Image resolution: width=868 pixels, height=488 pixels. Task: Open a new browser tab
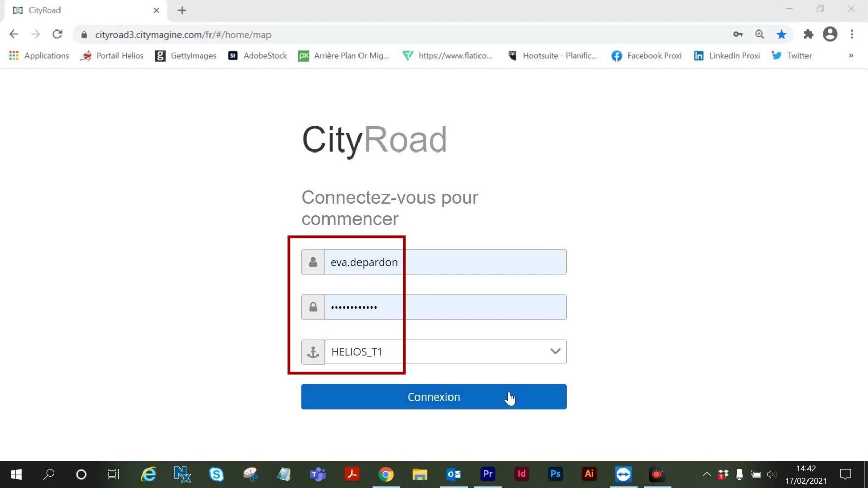pyautogui.click(x=182, y=10)
